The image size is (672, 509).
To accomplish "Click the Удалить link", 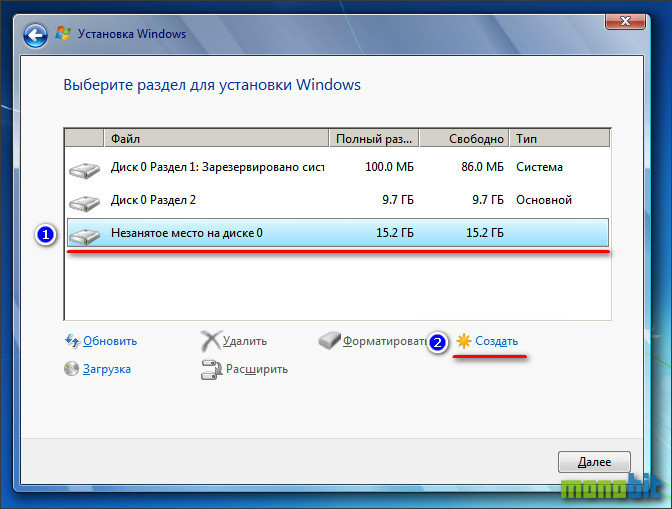I will pyautogui.click(x=245, y=341).
